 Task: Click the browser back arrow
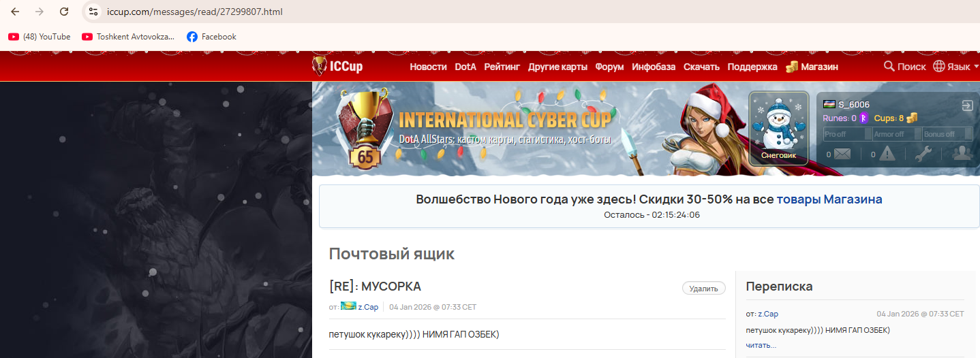point(15,12)
